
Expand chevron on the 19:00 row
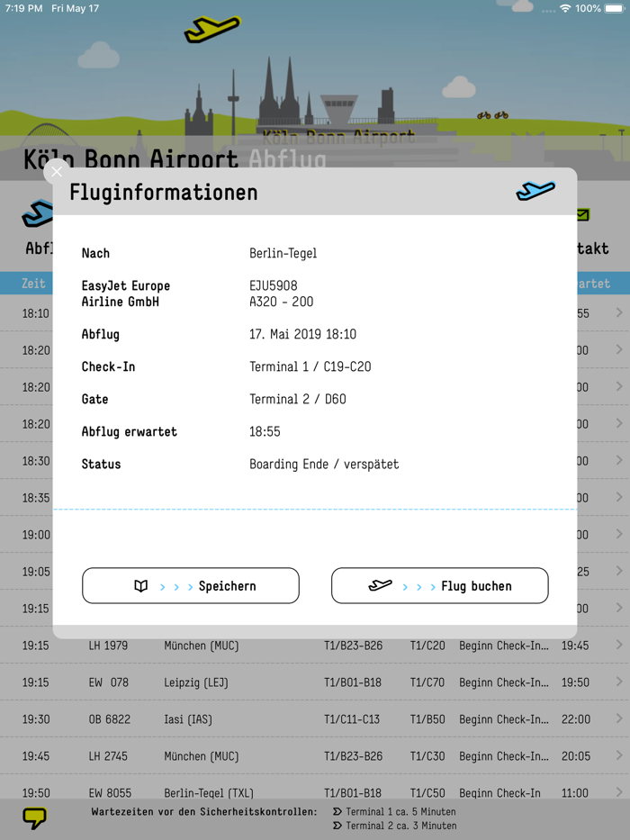click(x=619, y=534)
